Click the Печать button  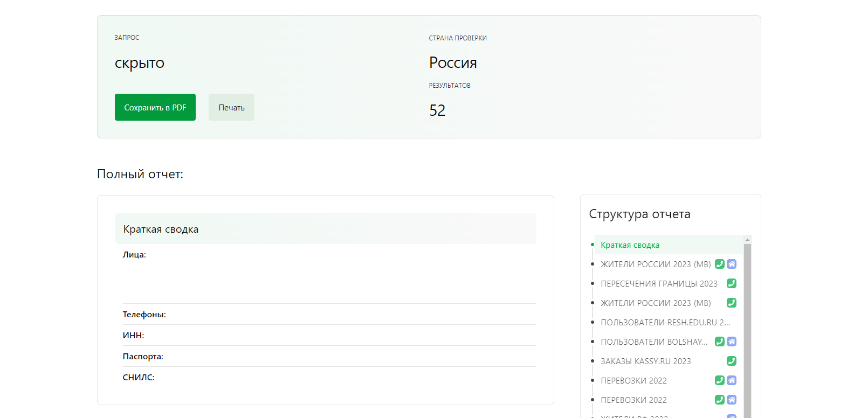pos(231,107)
